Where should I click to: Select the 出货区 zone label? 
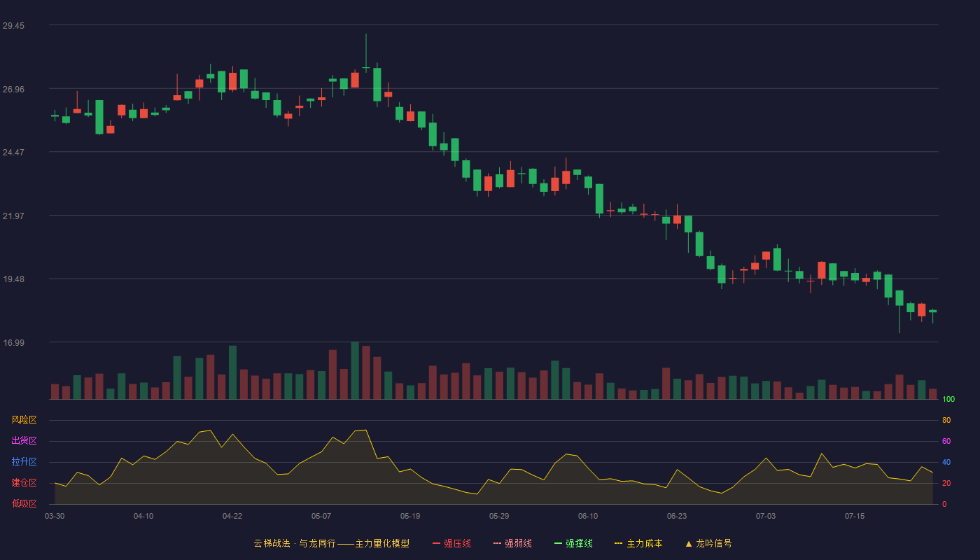tap(24, 441)
